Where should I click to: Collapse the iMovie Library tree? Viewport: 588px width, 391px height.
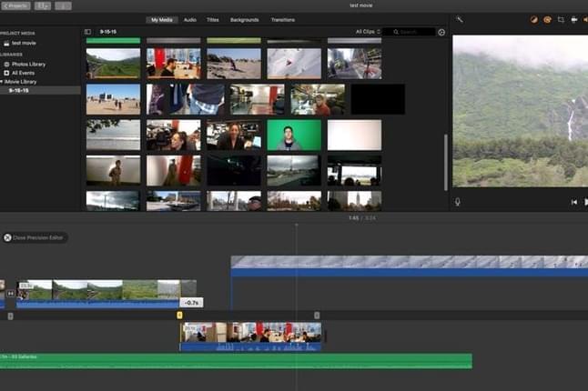2,82
